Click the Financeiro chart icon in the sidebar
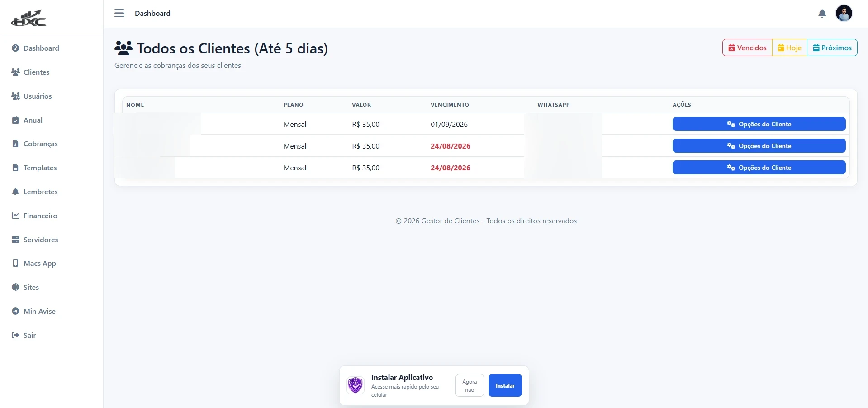Image resolution: width=868 pixels, height=408 pixels. (15, 216)
